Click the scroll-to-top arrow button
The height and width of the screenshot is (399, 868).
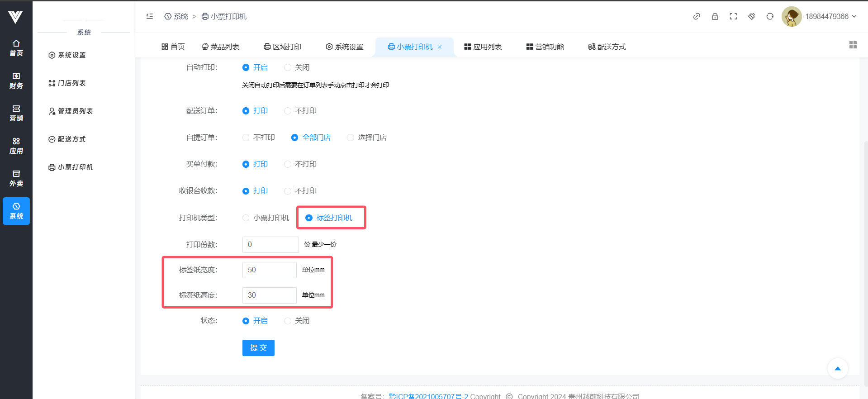coord(837,369)
